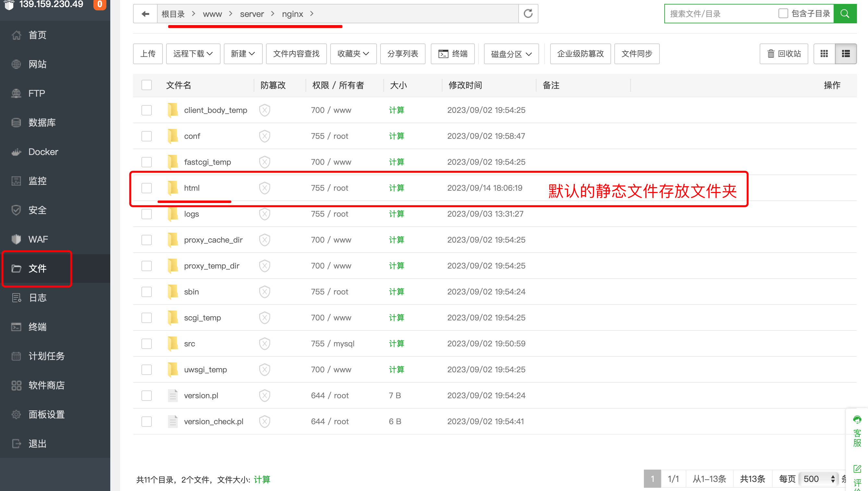This screenshot has height=491, width=868.
Task: Open the proxy_temp_dir folder name
Action: pos(212,266)
